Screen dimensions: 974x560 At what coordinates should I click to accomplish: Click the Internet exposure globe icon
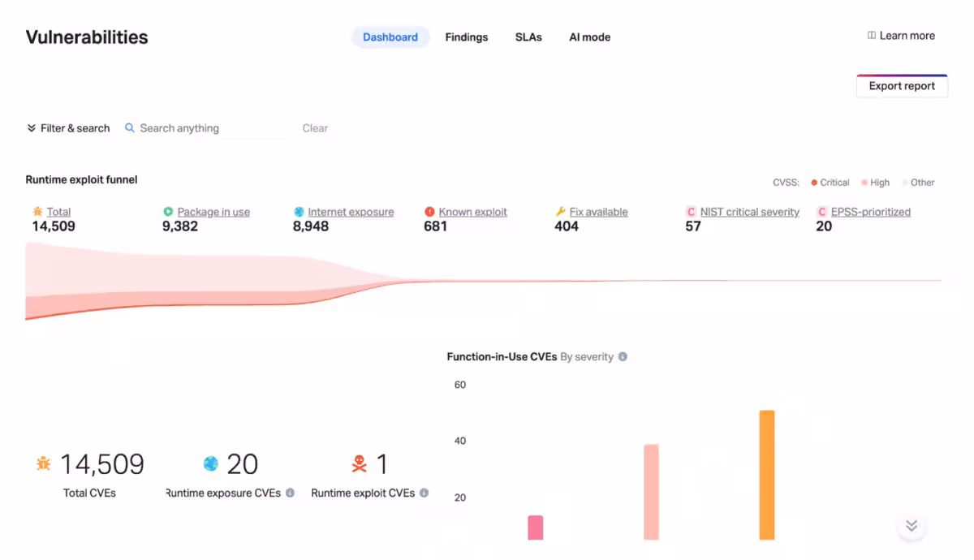coord(299,212)
